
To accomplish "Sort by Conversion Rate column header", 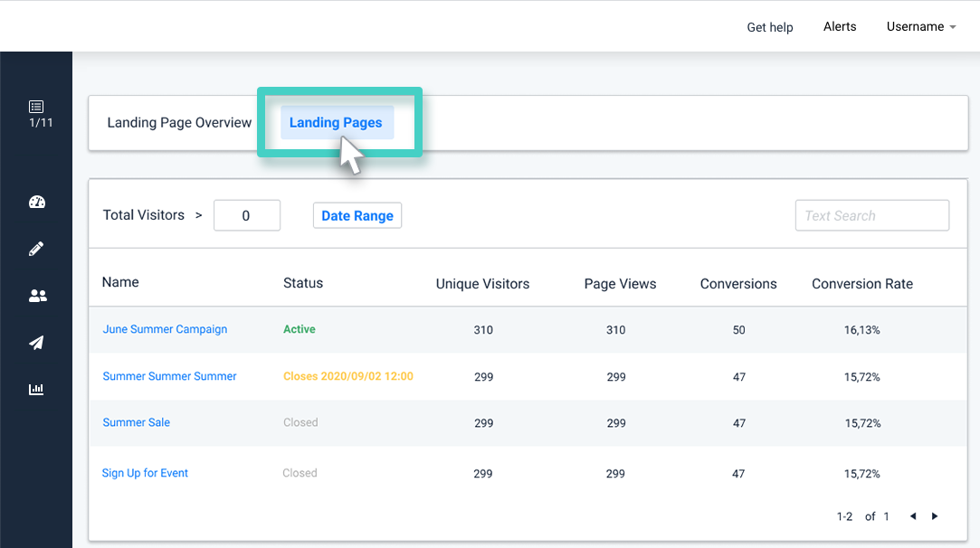I will (x=861, y=284).
